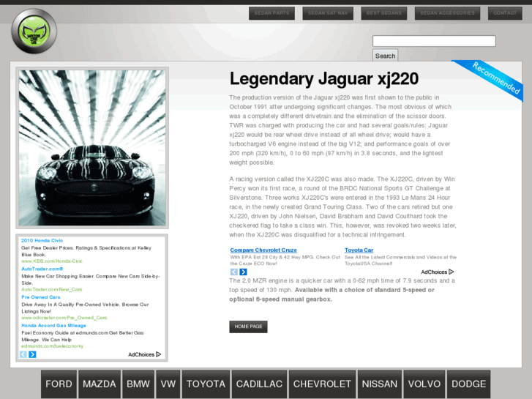The width and height of the screenshot is (532, 399).
Task: Open the Compare Chevrolet Cruze ad
Action: tap(263, 250)
